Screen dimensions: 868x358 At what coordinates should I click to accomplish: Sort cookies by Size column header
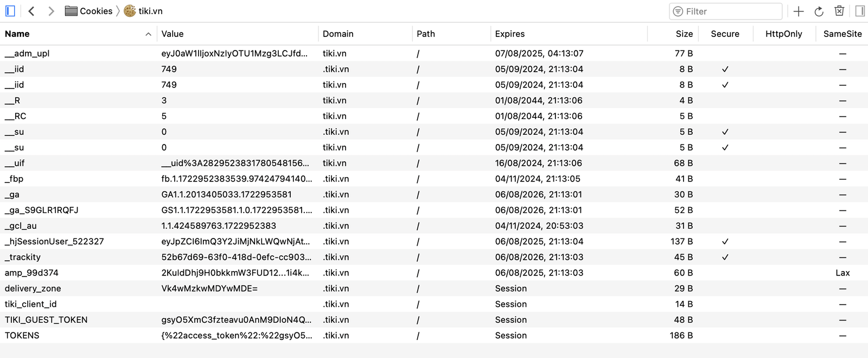tap(684, 34)
